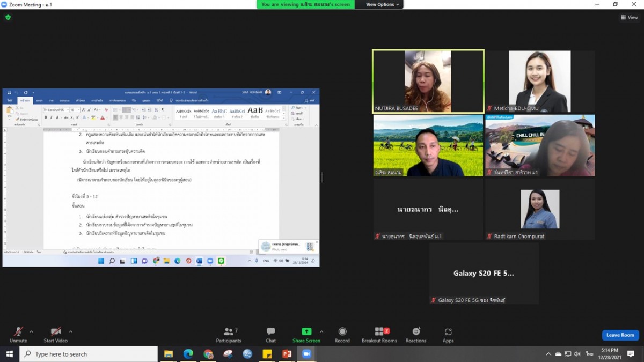
Task: Open the File tab in shared Word window
Action: 10,100
